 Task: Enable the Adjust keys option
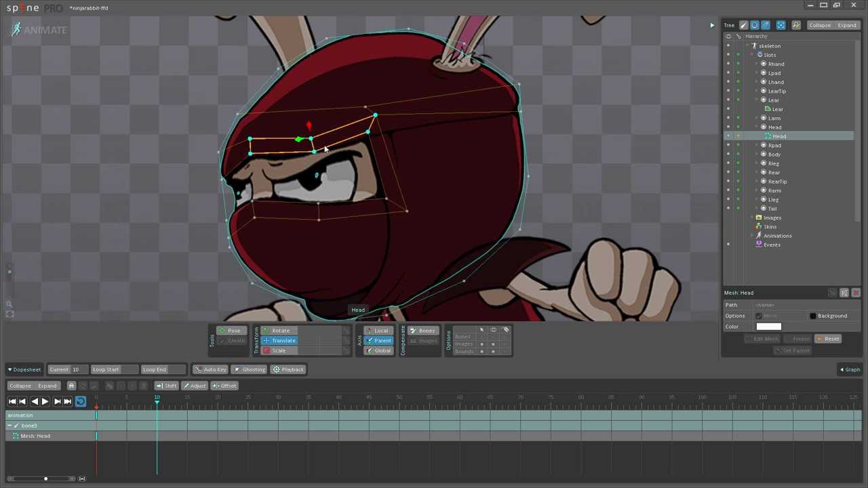194,386
